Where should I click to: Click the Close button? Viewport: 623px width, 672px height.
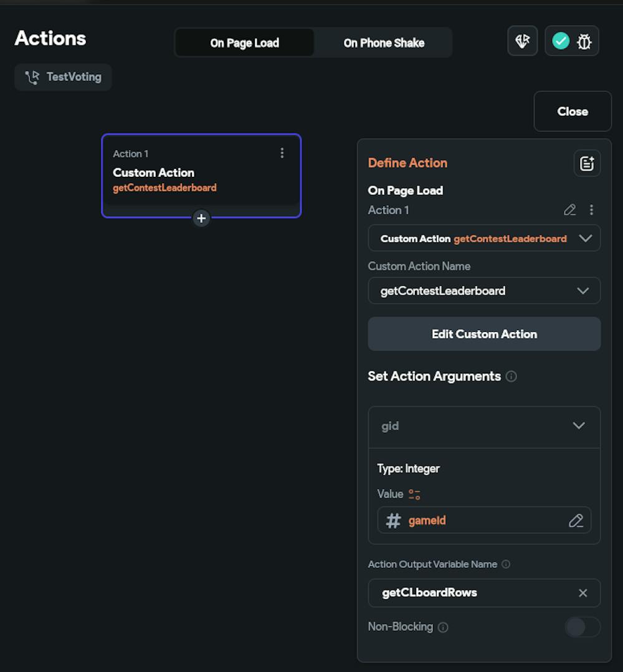[573, 111]
